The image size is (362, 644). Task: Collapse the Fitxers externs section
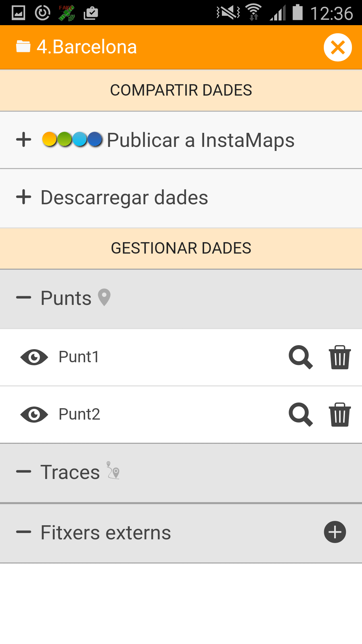24,532
